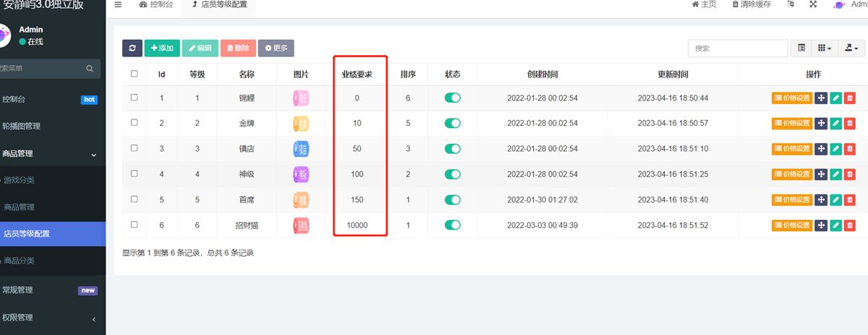Check the select-all checkbox in table header
This screenshot has height=335, width=868.
point(134,74)
